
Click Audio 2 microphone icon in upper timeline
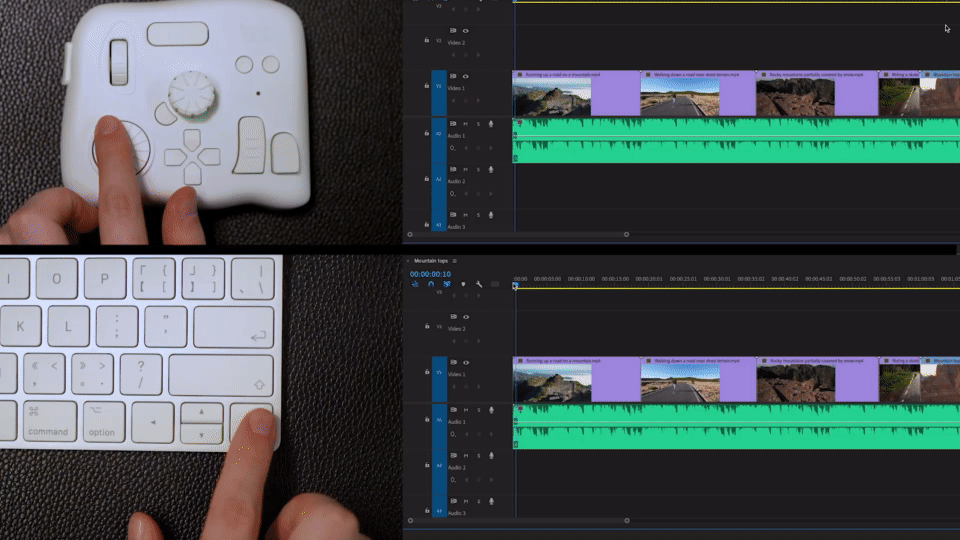[490, 170]
